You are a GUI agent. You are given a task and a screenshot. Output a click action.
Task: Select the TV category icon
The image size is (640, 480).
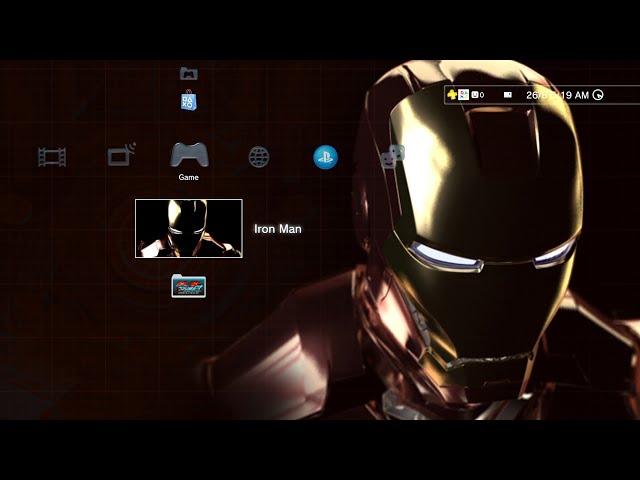coord(121,154)
